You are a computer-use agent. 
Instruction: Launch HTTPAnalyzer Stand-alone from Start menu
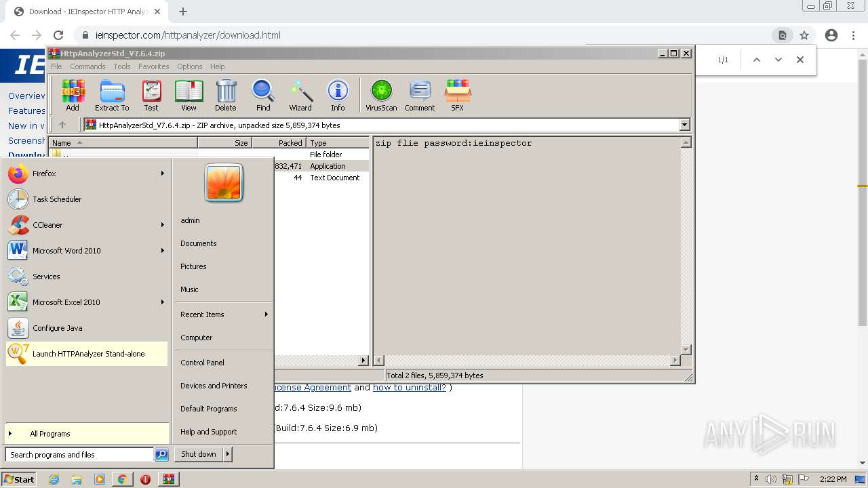[x=86, y=354]
